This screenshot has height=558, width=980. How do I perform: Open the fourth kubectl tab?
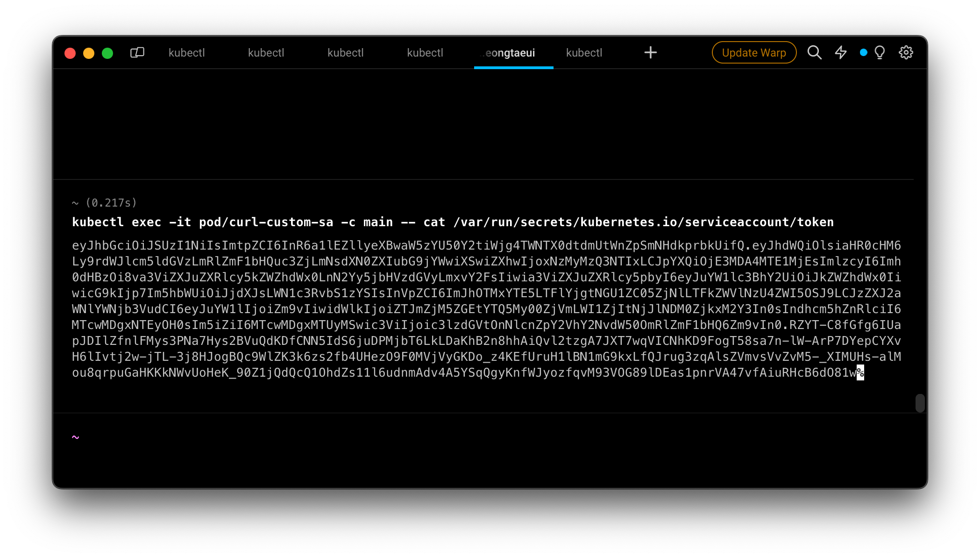(425, 53)
